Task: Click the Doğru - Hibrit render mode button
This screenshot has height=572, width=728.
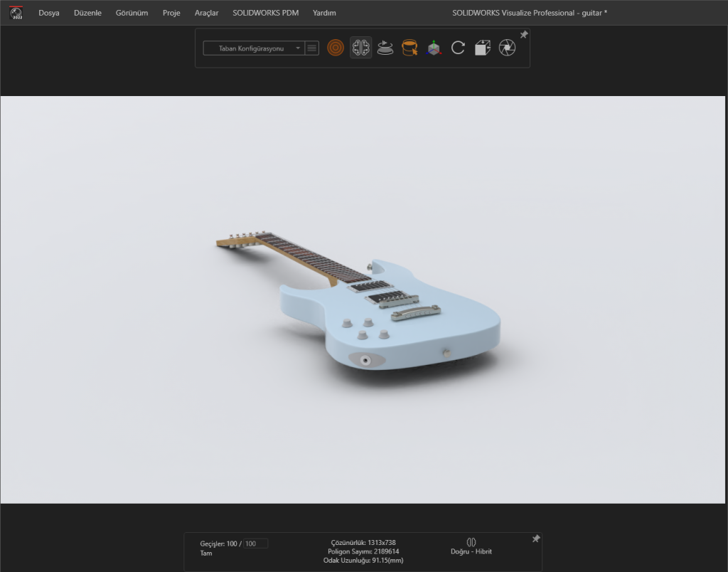Action: pyautogui.click(x=471, y=546)
